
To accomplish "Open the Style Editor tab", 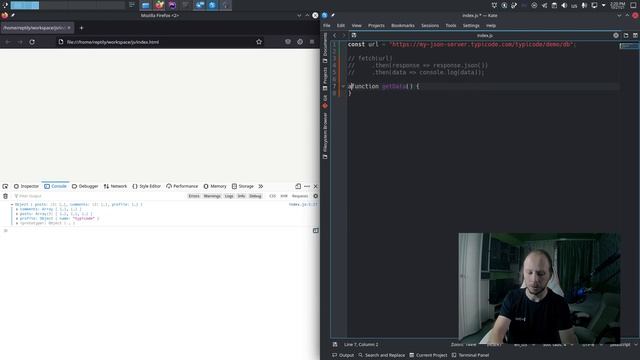I will tap(147, 186).
